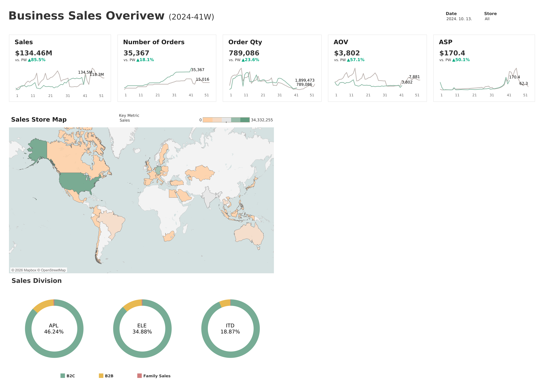Click the B2C legend color square

click(63, 376)
